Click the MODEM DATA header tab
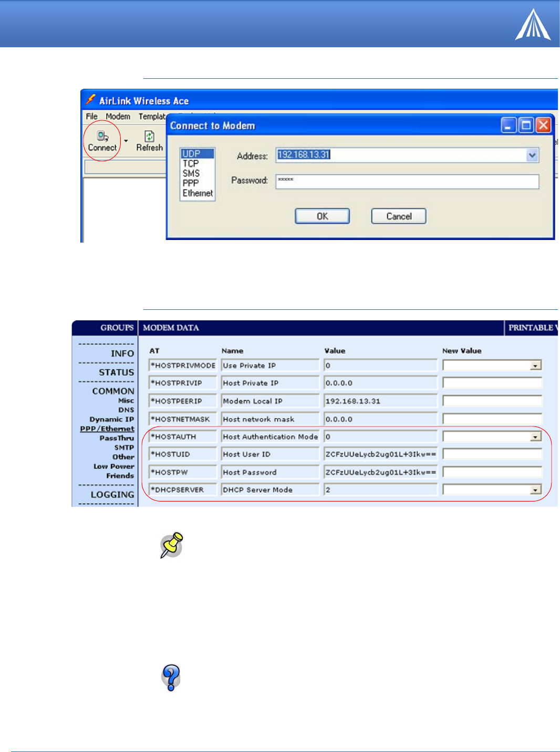Screen dimensions: 560x752 click(x=171, y=328)
